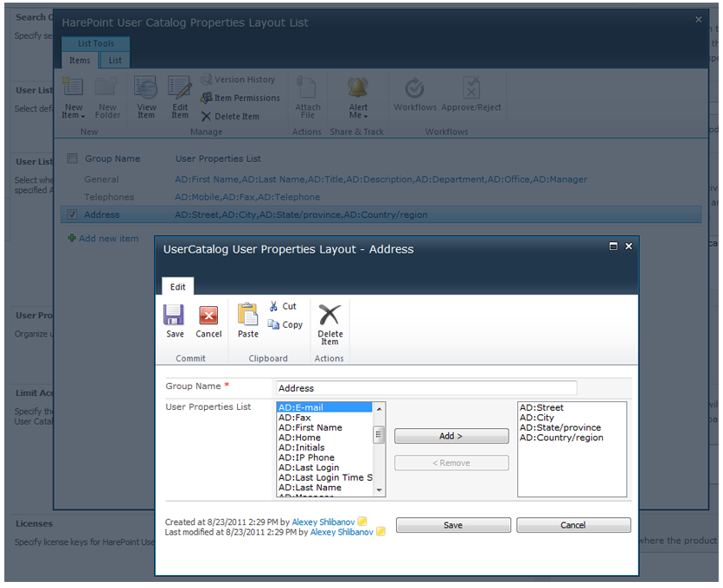723x588 pixels.
Task: Open Version History in the list ribbon
Action: tap(238, 80)
